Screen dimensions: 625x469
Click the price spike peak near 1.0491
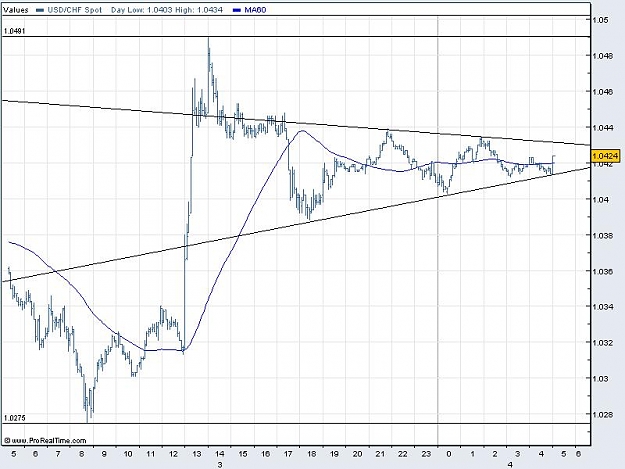coord(208,39)
